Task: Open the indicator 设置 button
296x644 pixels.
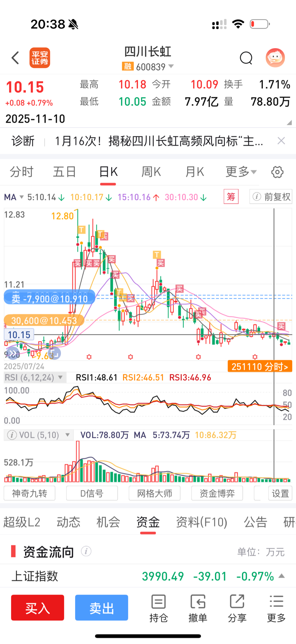Action: pos(280,493)
